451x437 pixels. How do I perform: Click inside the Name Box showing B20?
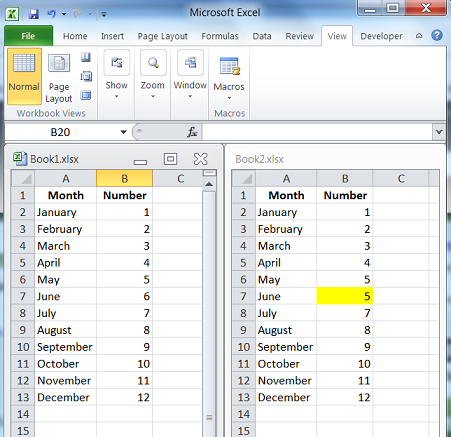click(60, 132)
